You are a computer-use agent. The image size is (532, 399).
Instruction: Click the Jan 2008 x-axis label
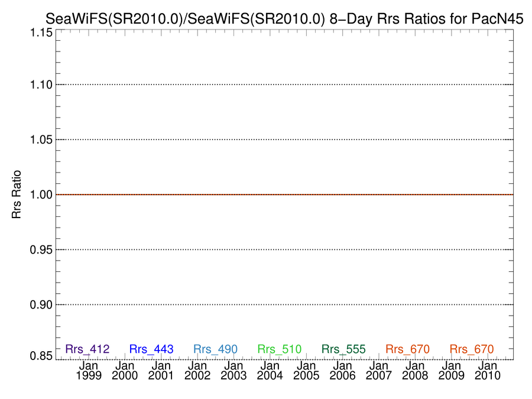point(416,371)
